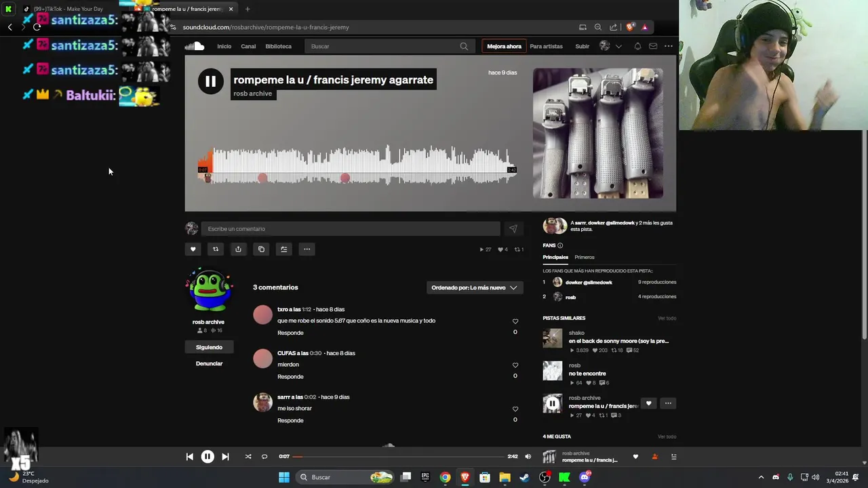
Task: Open Steam from the taskbar
Action: click(x=524, y=477)
